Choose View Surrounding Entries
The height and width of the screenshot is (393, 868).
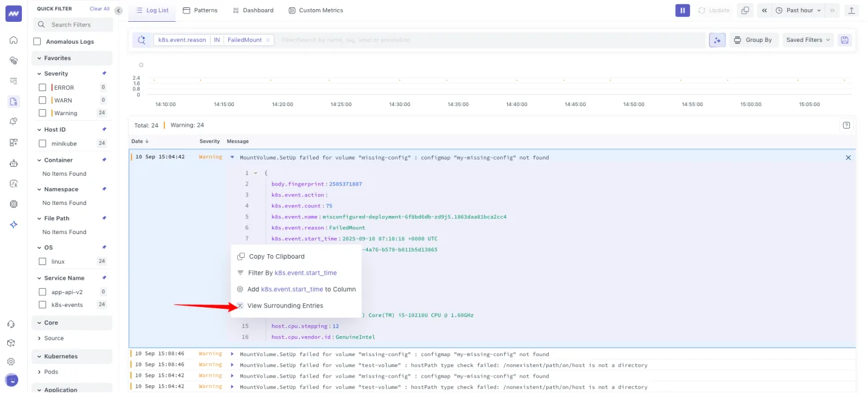tap(296, 306)
